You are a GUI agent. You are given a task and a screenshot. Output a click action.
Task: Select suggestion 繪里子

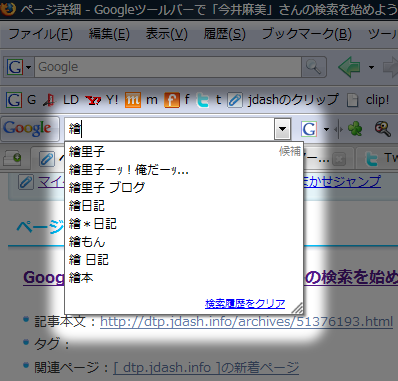tap(184, 152)
